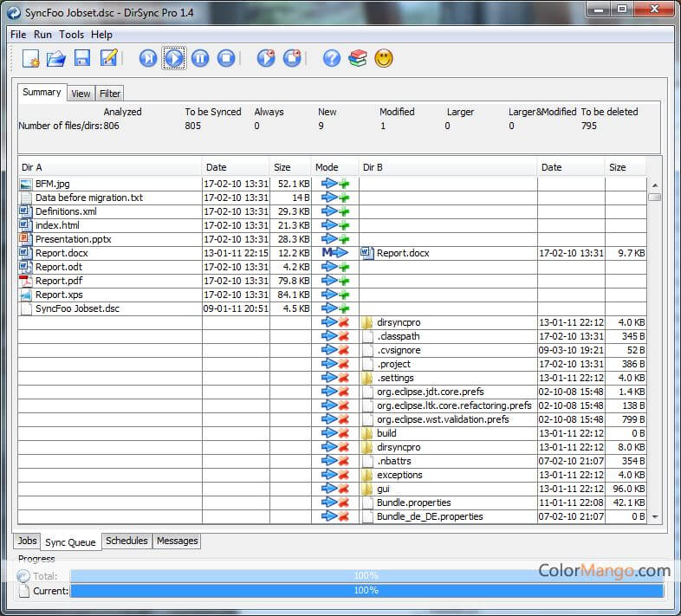Click the scroll up arrow of the file list

pos(655,185)
